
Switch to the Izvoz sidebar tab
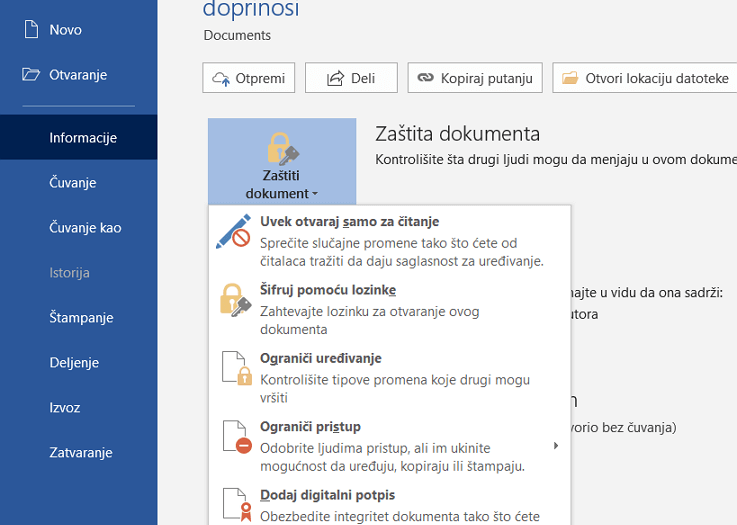pyautogui.click(x=65, y=408)
